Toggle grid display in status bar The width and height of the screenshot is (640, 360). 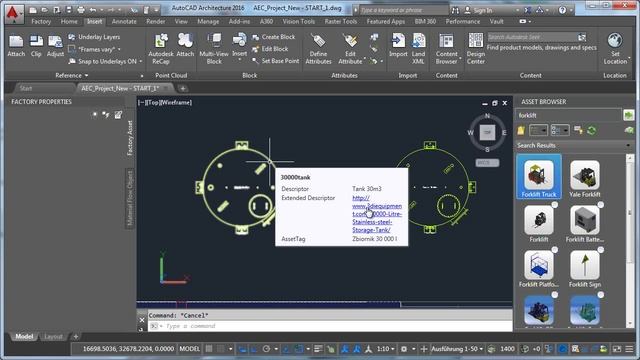tap(209, 349)
